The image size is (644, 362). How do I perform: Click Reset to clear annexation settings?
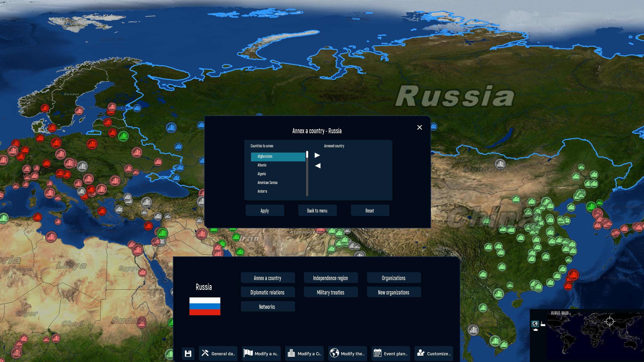tap(369, 210)
